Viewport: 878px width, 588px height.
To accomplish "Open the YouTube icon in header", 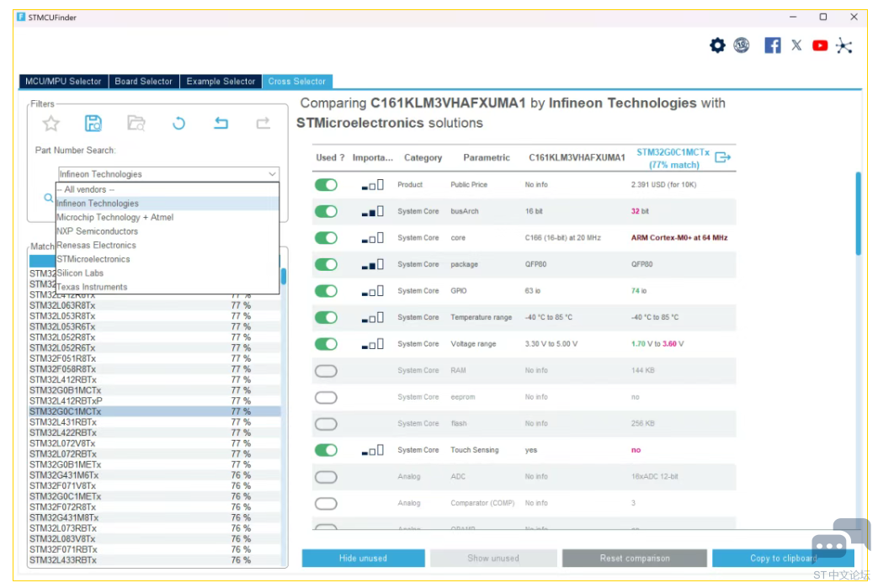I will (x=820, y=45).
